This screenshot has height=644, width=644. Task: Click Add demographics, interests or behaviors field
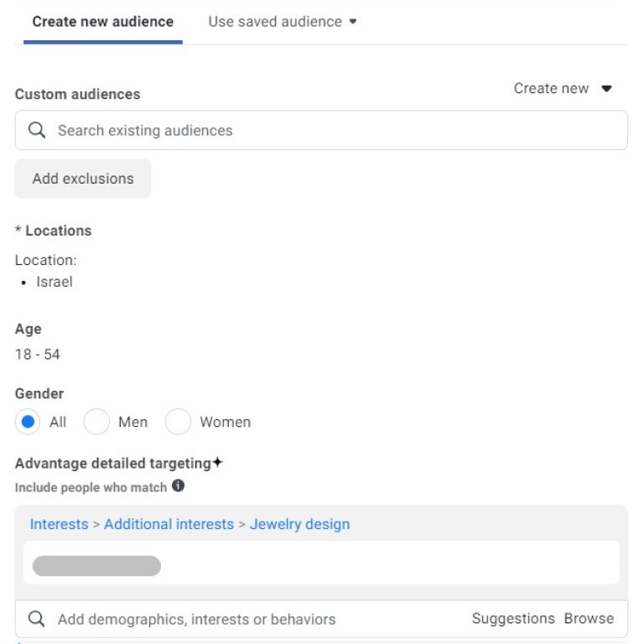coord(321,619)
